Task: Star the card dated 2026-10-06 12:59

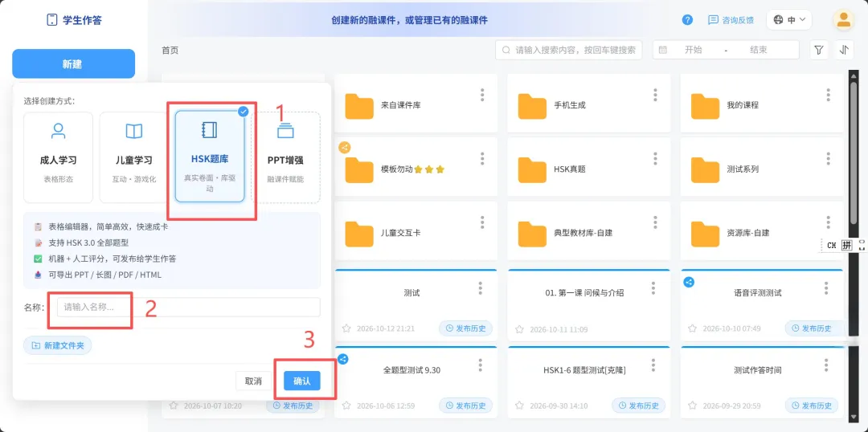Action: point(346,406)
